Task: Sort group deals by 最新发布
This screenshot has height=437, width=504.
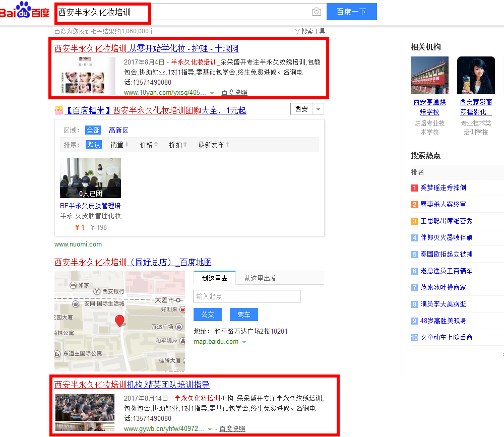Action: coord(214,145)
